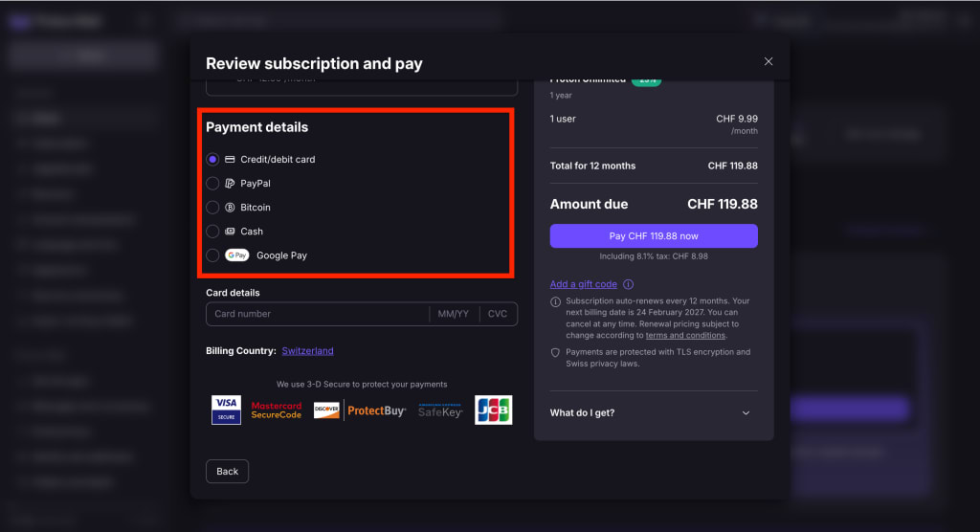Go Back to the previous step
Screen dimensions: 980x532
click(228, 472)
